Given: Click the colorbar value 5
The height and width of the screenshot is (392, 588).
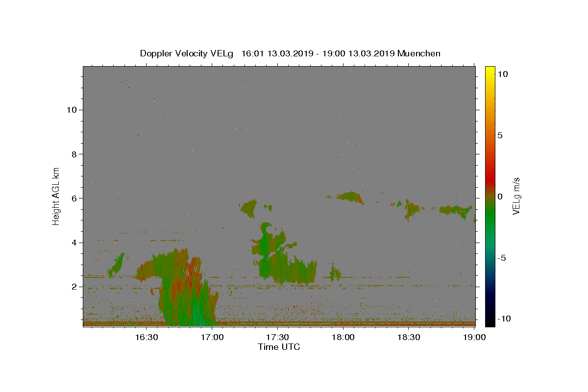Looking at the screenshot, I should [500, 135].
